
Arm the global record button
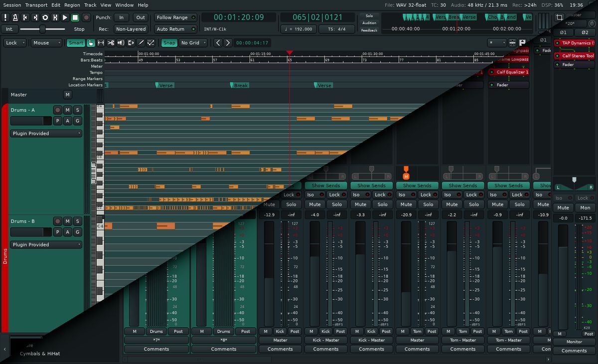(86, 17)
